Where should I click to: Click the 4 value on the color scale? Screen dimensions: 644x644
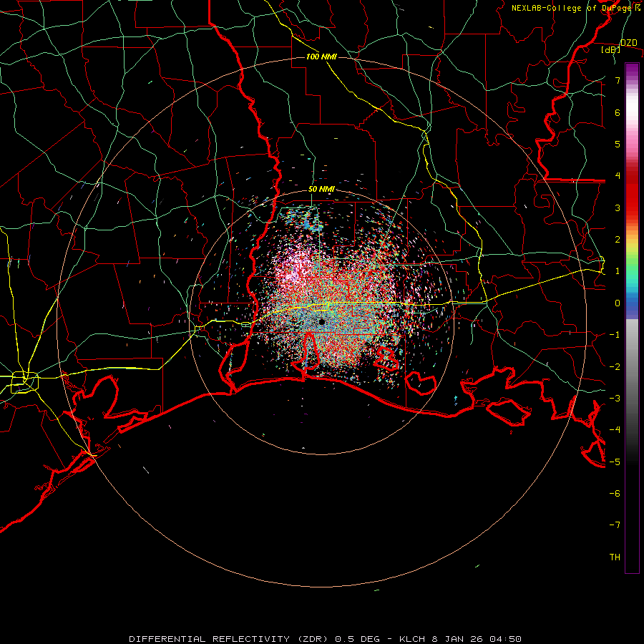(x=618, y=176)
